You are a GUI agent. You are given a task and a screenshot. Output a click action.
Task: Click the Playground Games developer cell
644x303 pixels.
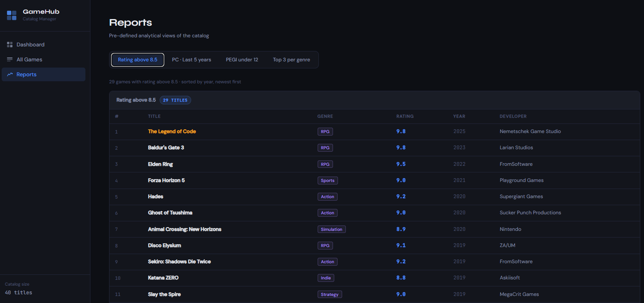(522, 180)
